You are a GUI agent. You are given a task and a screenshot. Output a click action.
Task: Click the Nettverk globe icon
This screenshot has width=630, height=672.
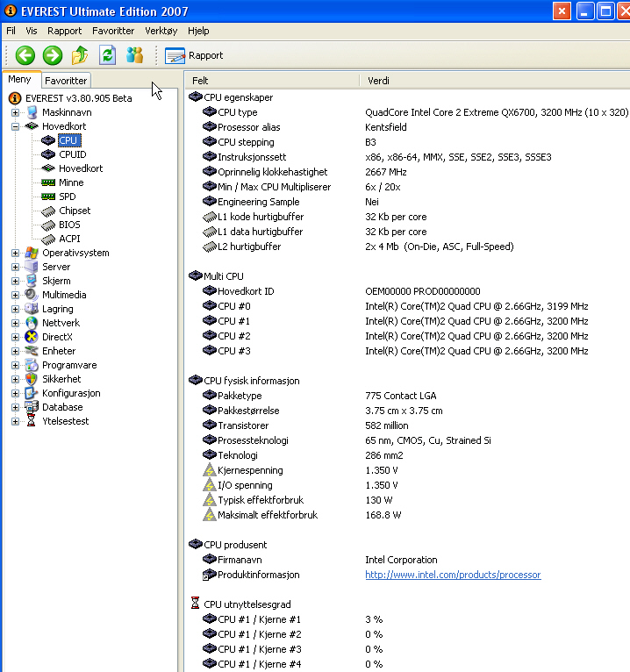pyautogui.click(x=32, y=323)
